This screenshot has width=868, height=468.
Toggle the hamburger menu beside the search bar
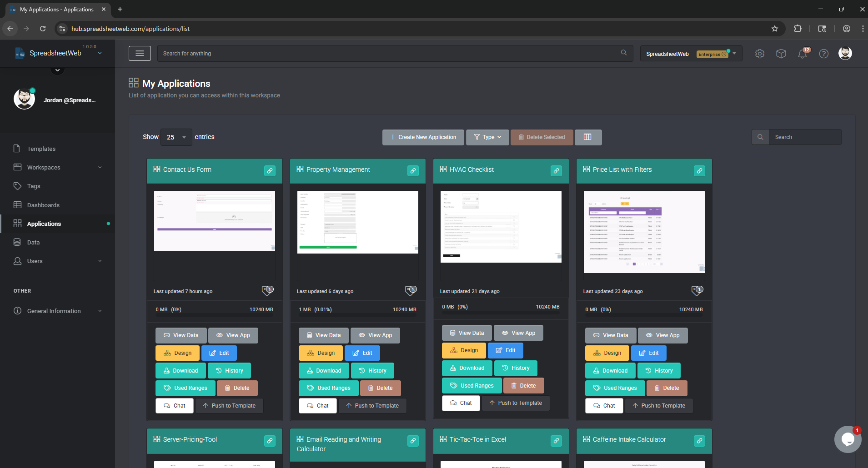[140, 53]
